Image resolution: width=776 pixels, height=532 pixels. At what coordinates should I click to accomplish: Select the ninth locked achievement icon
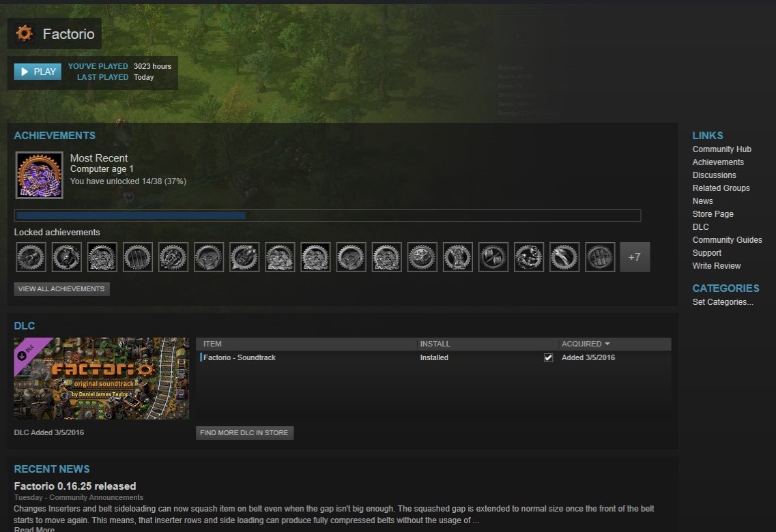316,257
